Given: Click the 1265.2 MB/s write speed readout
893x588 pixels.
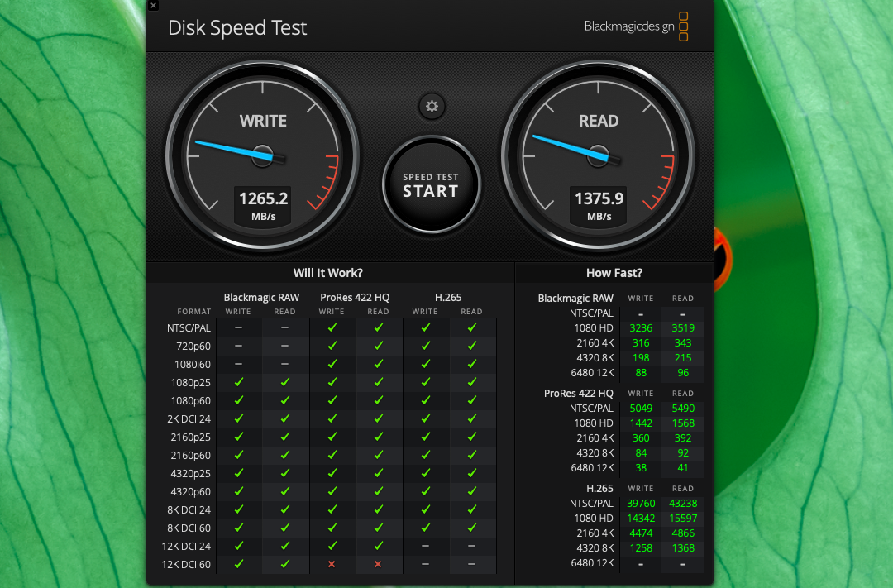Looking at the screenshot, I should coord(263,206).
